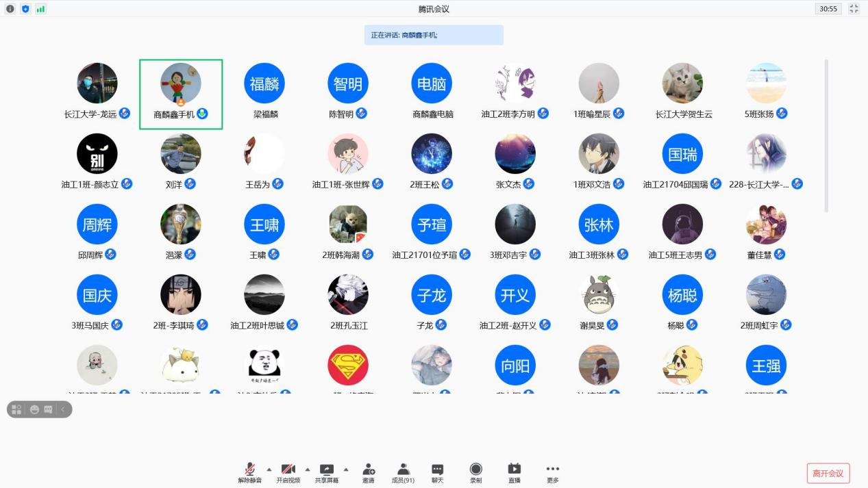Turn on camera with 开启视频
This screenshot has height=488, width=868.
pyautogui.click(x=288, y=472)
